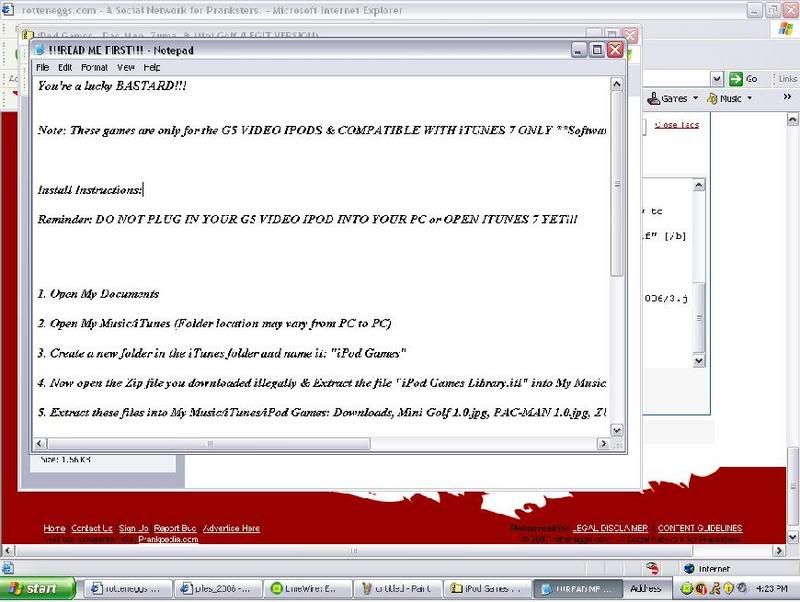Switch to the rotteneggs taskbar window
This screenshot has height=602, width=800.
pyautogui.click(x=126, y=589)
